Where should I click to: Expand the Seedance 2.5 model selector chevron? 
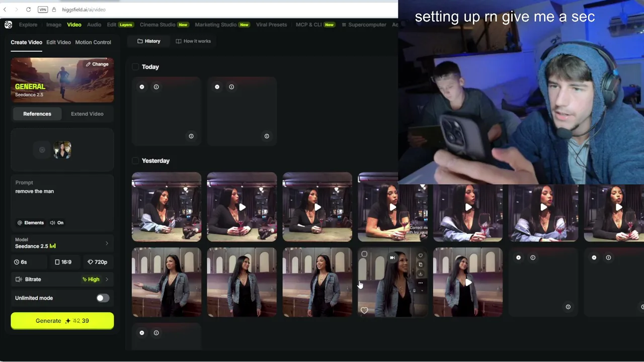tap(107, 244)
